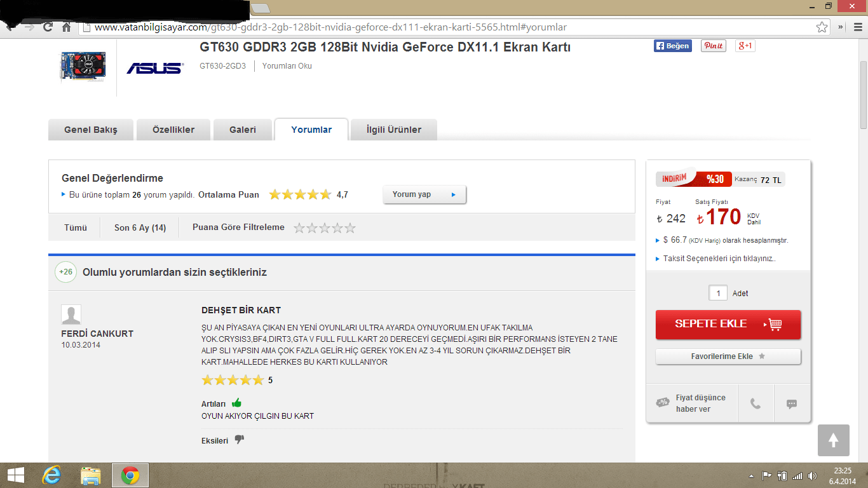Screen dimensions: 868x488
Task: Set rating filter to the first star
Action: pos(300,227)
